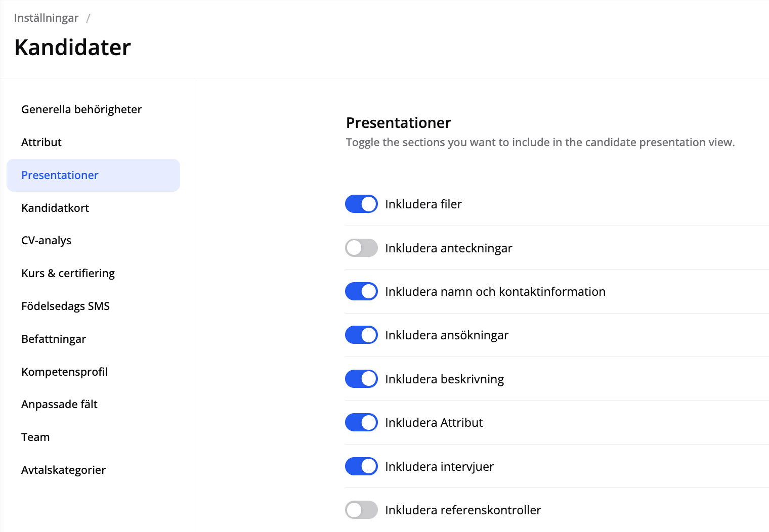Enable the Inkludera anteckningar toggle
This screenshot has height=532, width=769.
[x=361, y=248]
